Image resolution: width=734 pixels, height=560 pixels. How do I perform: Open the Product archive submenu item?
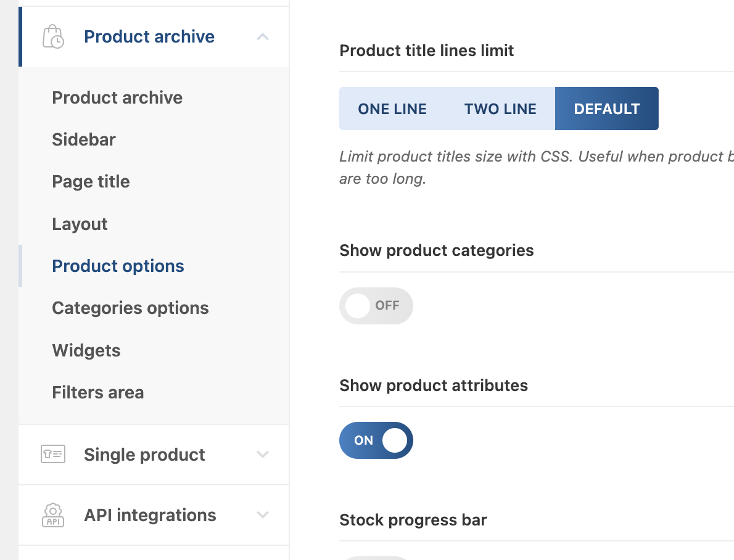click(x=117, y=97)
